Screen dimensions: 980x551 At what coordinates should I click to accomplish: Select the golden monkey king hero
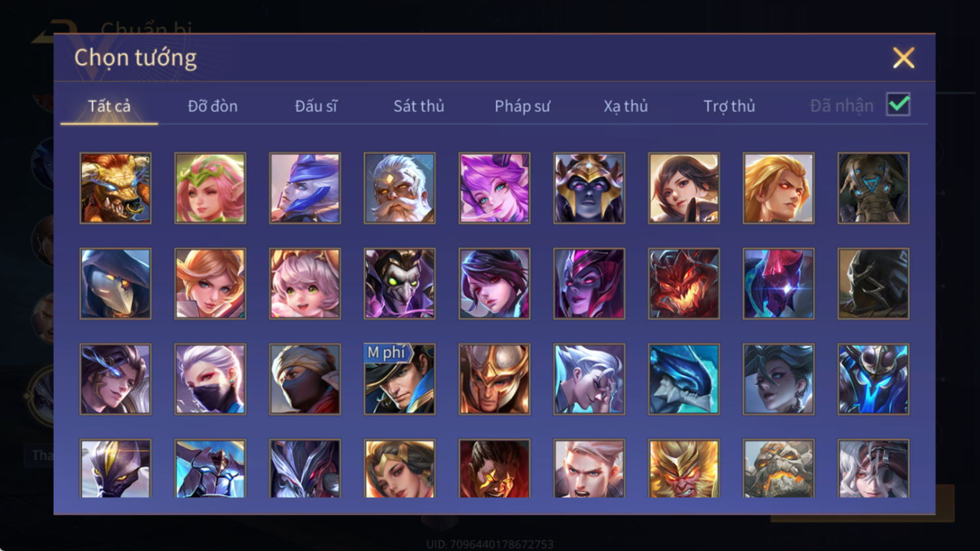tap(683, 468)
